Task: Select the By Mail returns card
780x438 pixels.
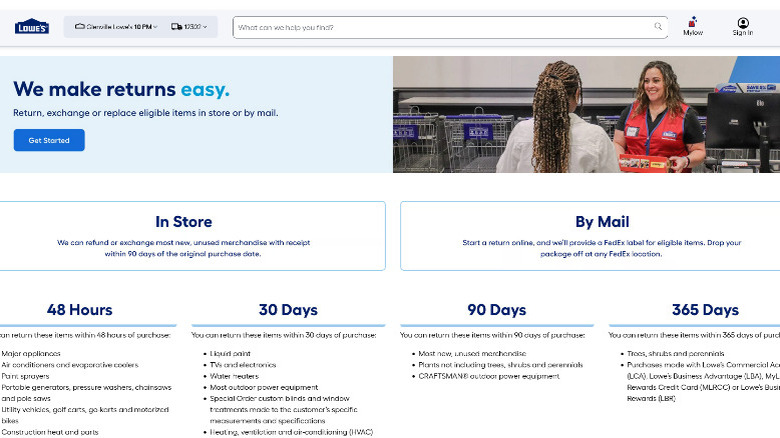Action: click(x=590, y=236)
